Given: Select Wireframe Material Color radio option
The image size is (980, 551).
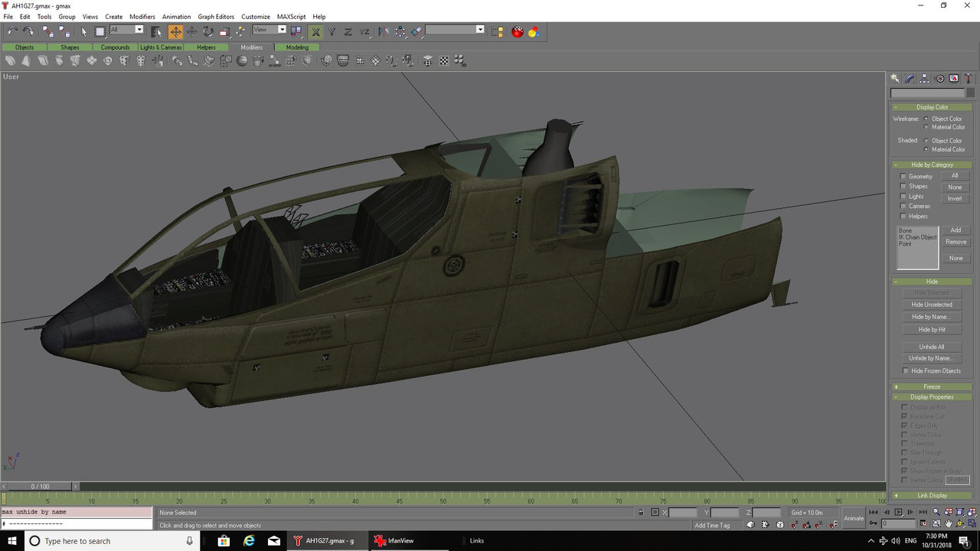Looking at the screenshot, I should [x=926, y=127].
